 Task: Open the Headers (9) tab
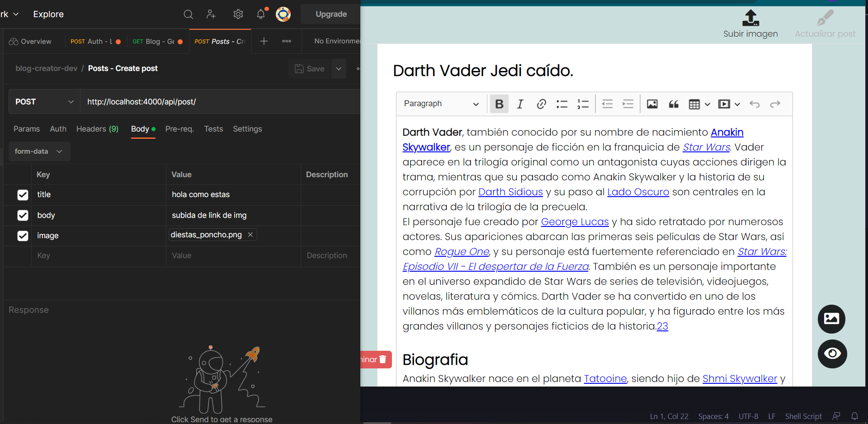click(97, 129)
